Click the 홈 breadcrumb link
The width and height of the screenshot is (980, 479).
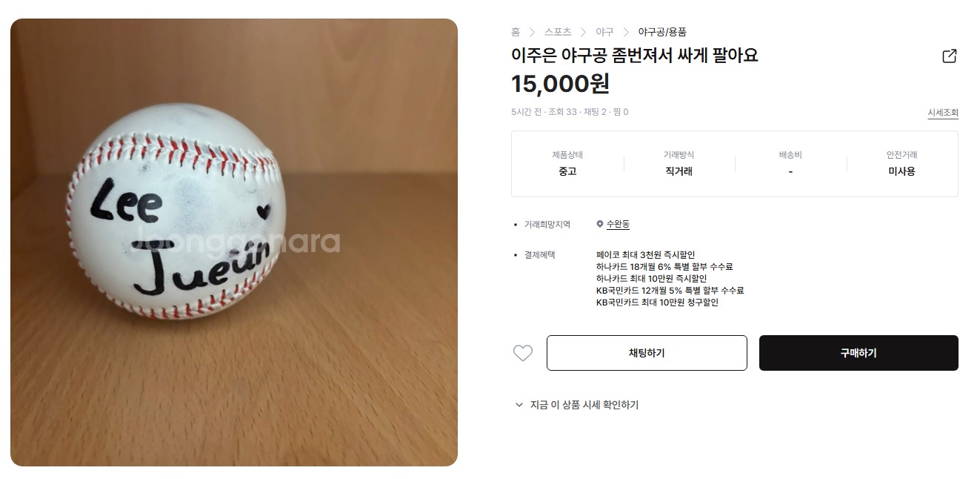[516, 32]
